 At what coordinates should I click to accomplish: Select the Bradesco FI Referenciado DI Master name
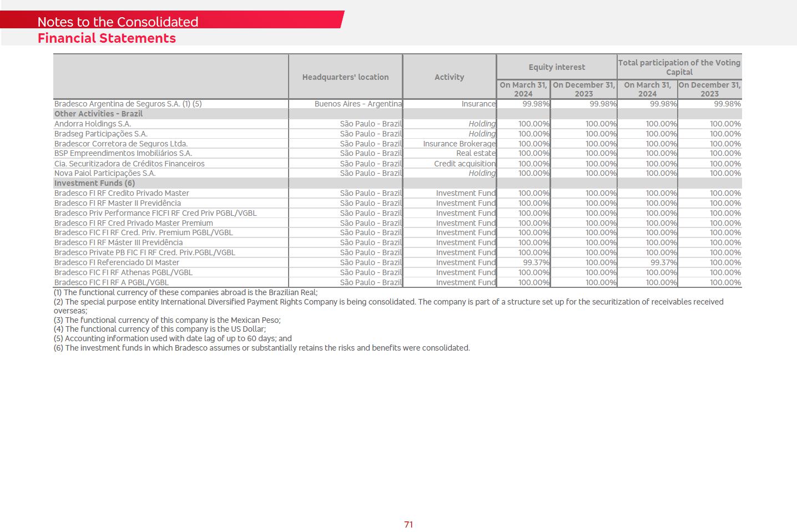coord(117,262)
